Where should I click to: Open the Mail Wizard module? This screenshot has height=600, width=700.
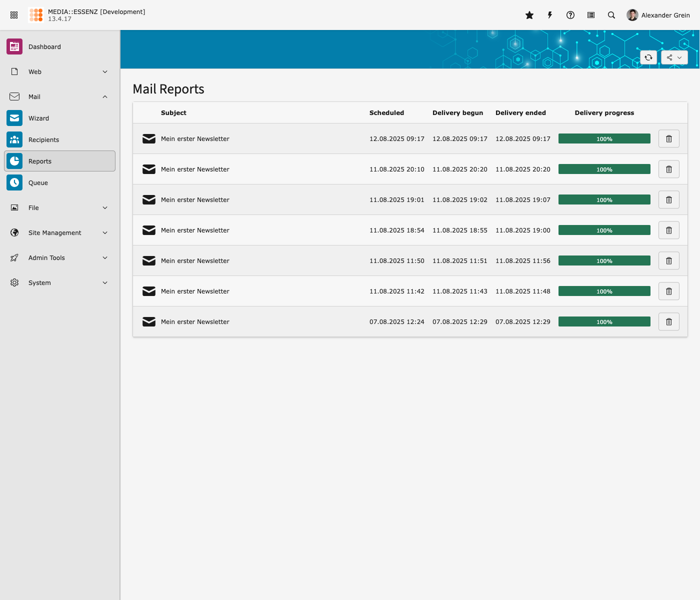[x=38, y=118]
